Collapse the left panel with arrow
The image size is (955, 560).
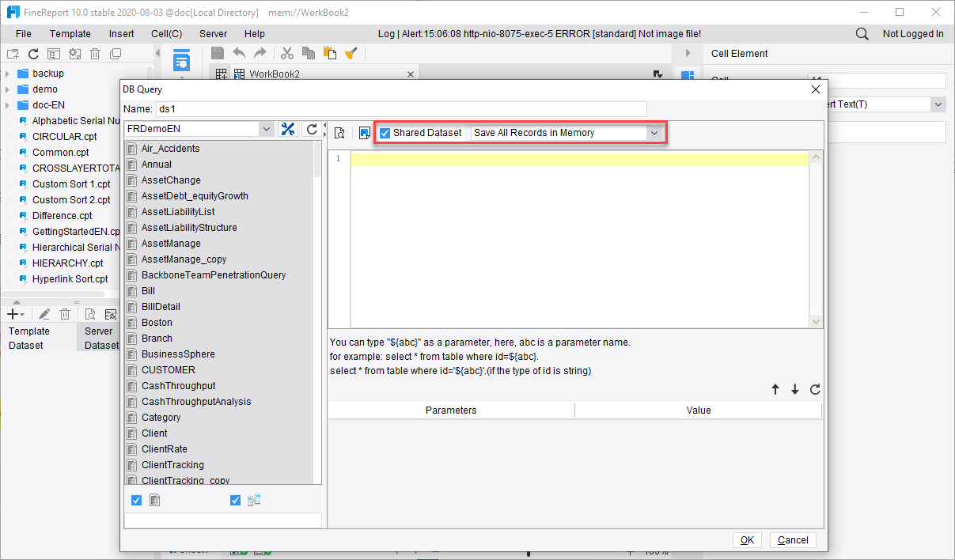[x=157, y=54]
